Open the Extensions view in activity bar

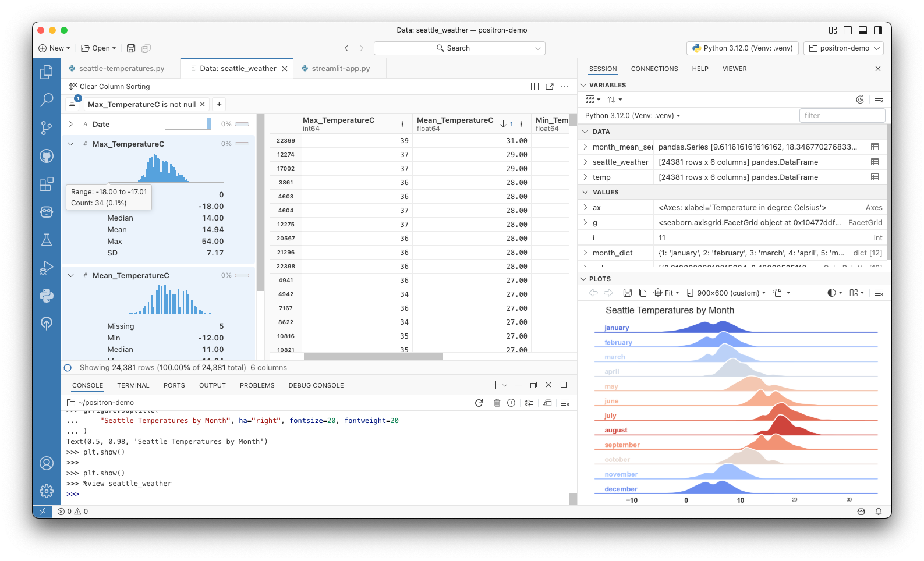47,184
